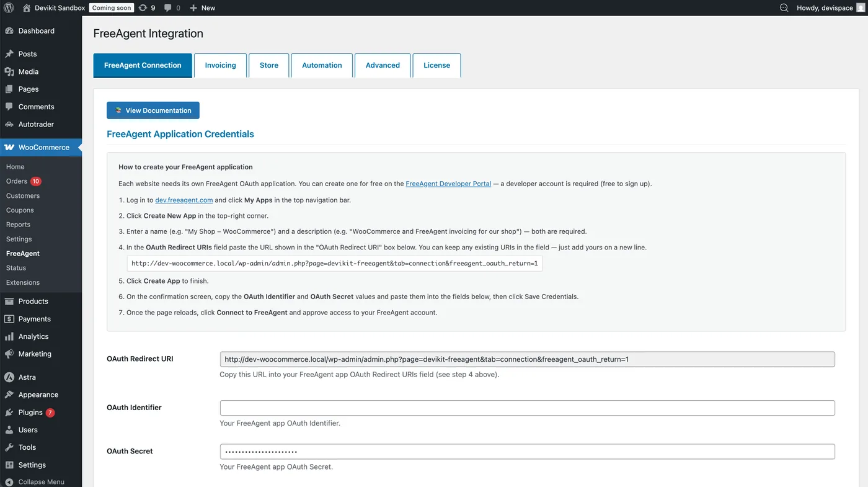Screen dimensions: 868x487
Task: Open the License tab
Action: click(436, 65)
